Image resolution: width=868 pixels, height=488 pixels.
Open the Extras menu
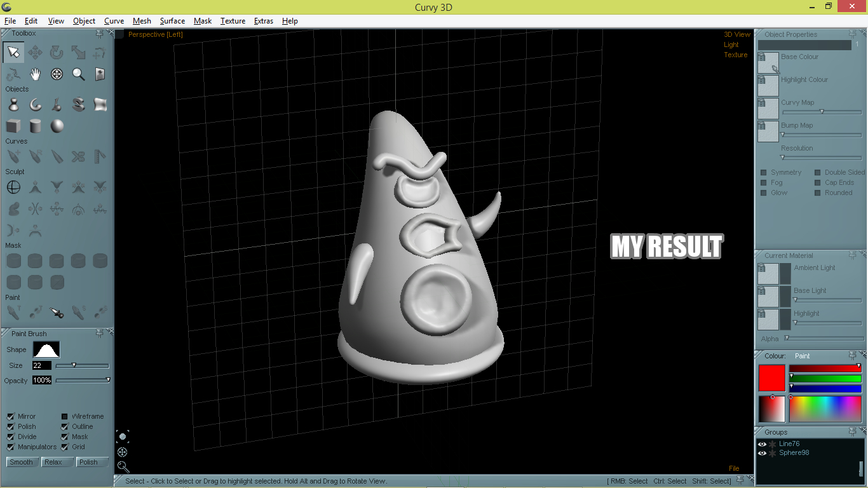[x=264, y=21]
